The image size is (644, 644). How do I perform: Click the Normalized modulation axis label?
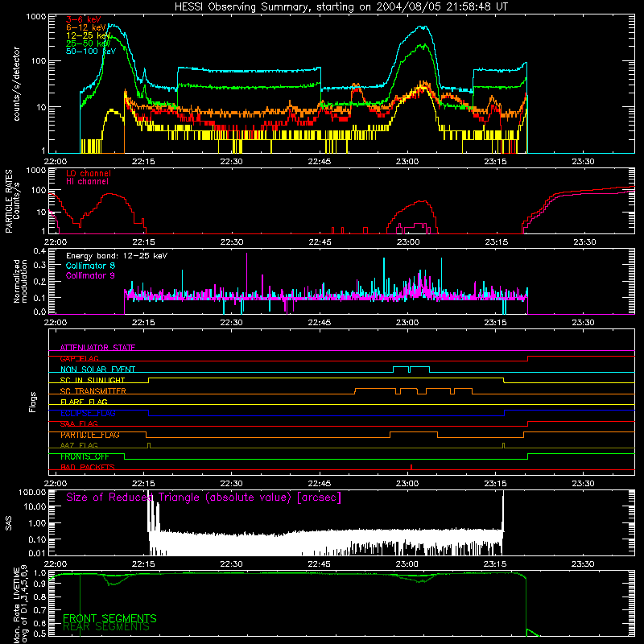pyautogui.click(x=20, y=281)
